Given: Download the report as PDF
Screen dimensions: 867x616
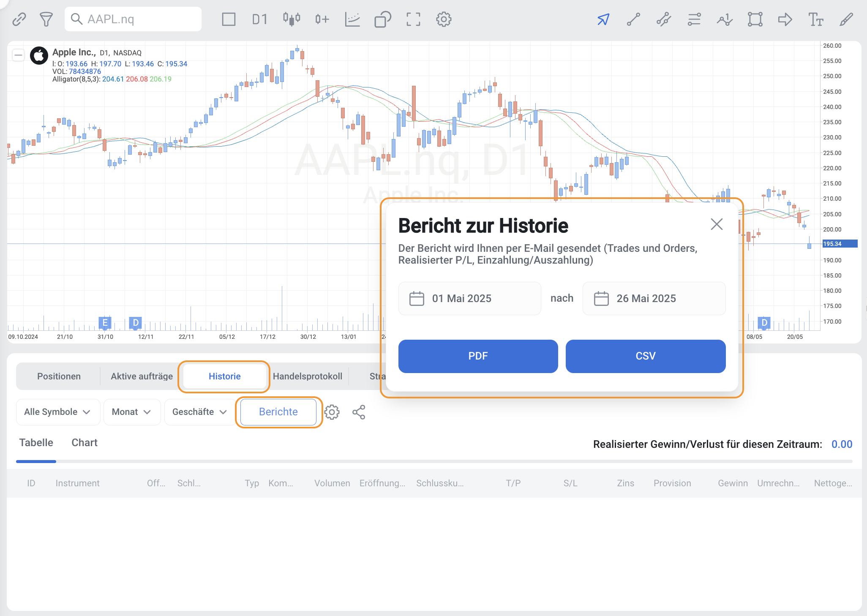Looking at the screenshot, I should 478,356.
